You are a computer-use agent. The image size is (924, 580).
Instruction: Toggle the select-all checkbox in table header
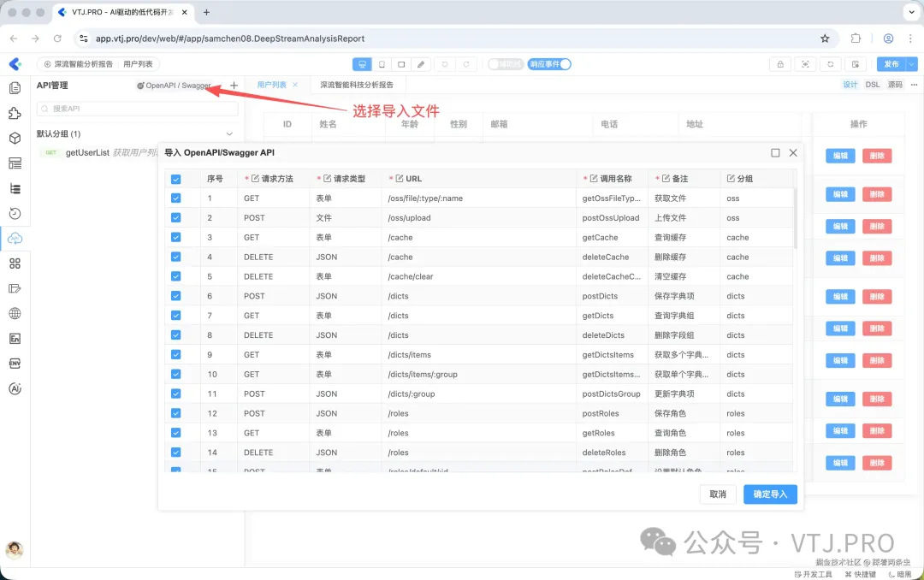click(175, 179)
